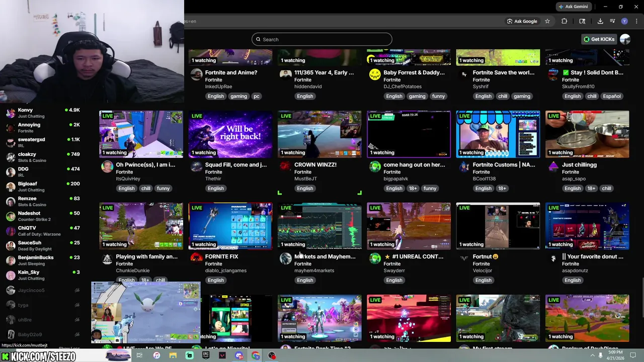Open the Ask Gemini button

pos(573,7)
